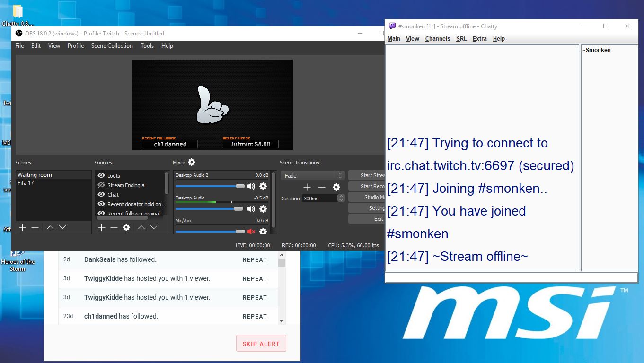Image resolution: width=644 pixels, height=363 pixels.
Task: Click the SKIP ALERT button
Action: click(x=261, y=344)
